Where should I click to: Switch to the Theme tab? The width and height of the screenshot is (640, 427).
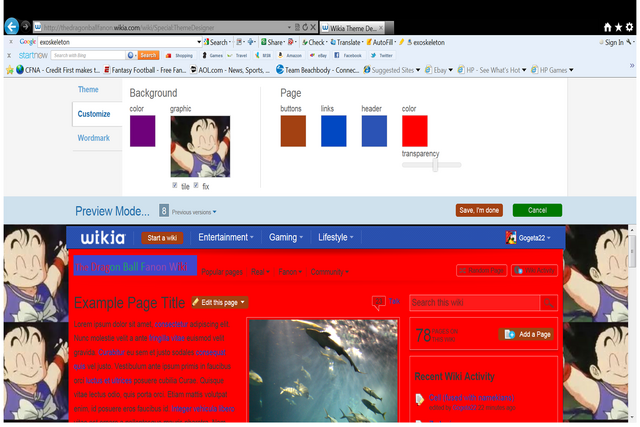pos(88,89)
